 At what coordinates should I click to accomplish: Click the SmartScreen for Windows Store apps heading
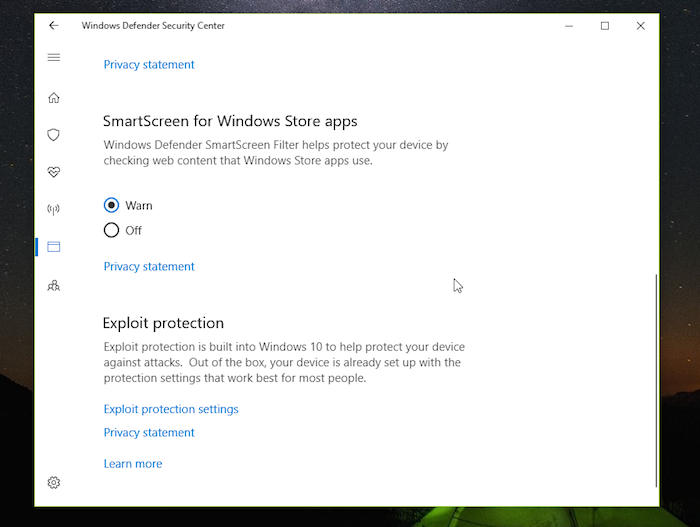tap(230, 121)
